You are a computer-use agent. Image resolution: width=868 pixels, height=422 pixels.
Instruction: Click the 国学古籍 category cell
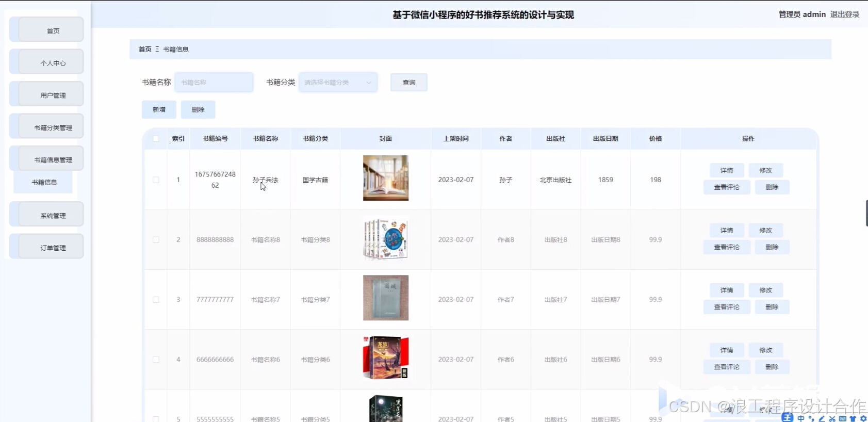point(315,180)
